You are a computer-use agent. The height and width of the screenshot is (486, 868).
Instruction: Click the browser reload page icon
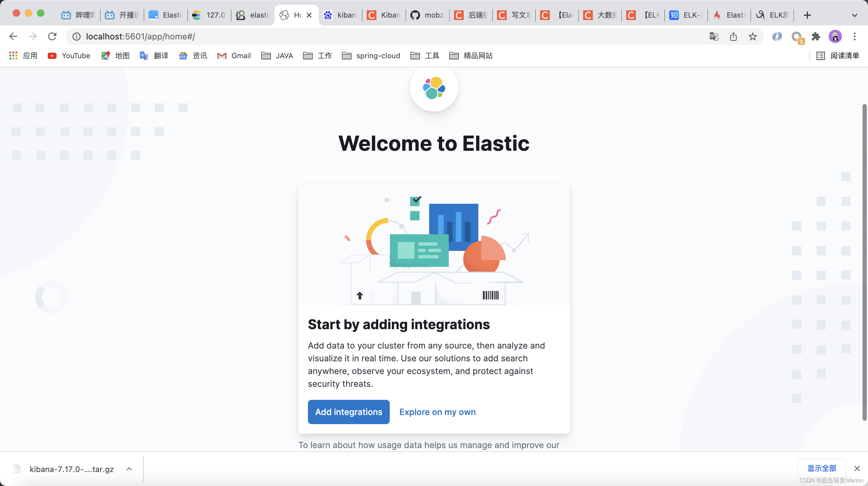pos(52,36)
